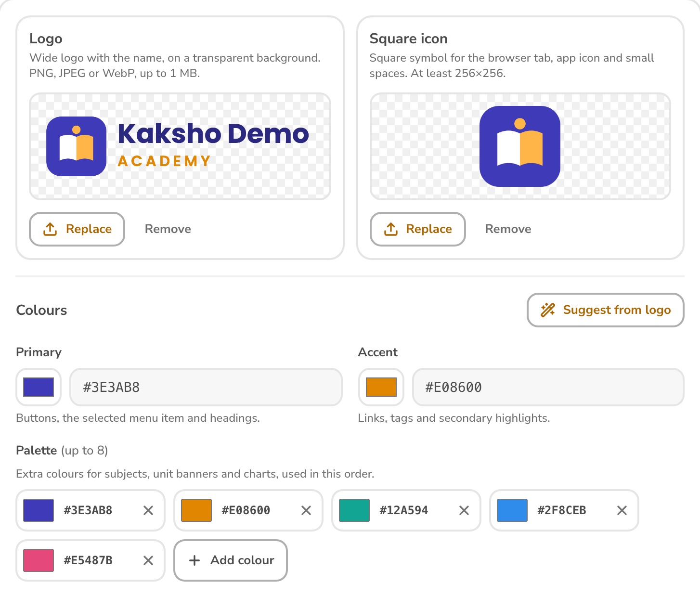700x597 pixels.
Task: Click the square book icon preview
Action: [520, 146]
